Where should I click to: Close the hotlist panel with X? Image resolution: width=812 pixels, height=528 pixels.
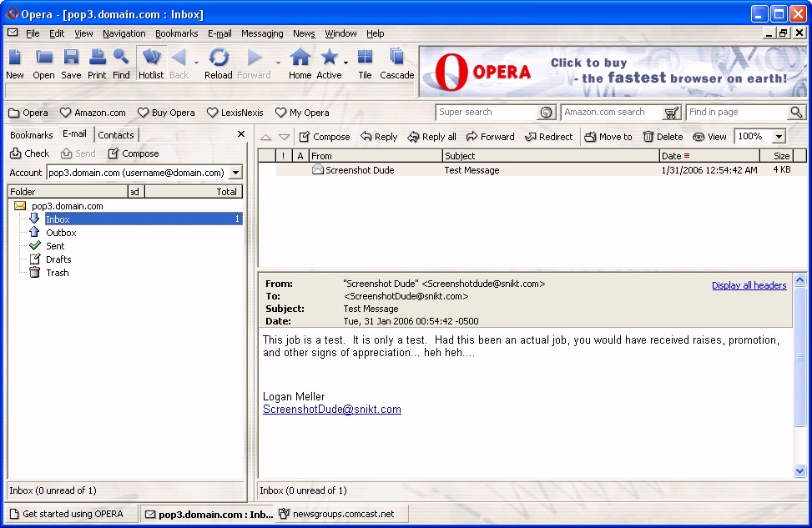[x=241, y=134]
